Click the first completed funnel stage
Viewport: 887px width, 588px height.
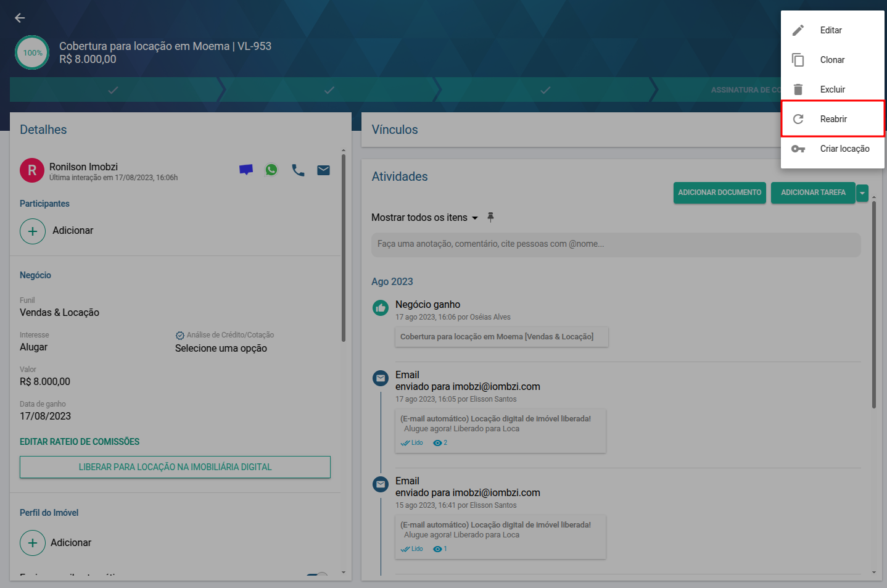pyautogui.click(x=113, y=90)
